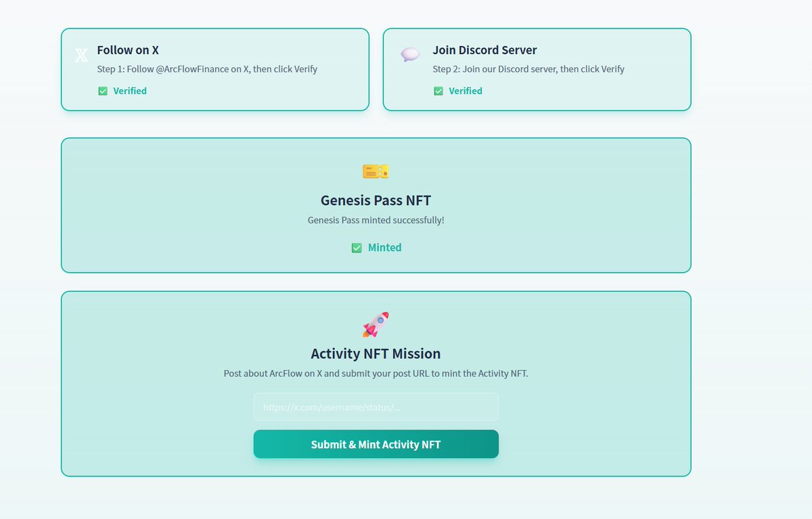Viewport: 812px width, 519px height.
Task: Click the Discord speech bubble icon
Action: 410,55
